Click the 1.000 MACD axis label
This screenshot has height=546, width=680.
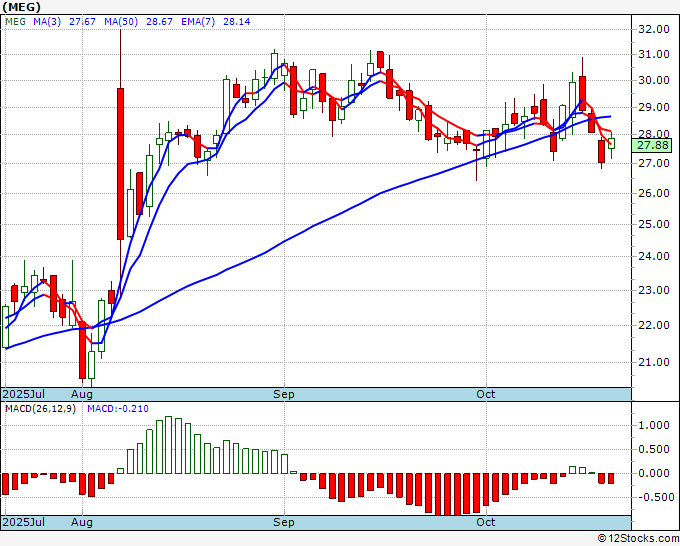pyautogui.click(x=654, y=425)
